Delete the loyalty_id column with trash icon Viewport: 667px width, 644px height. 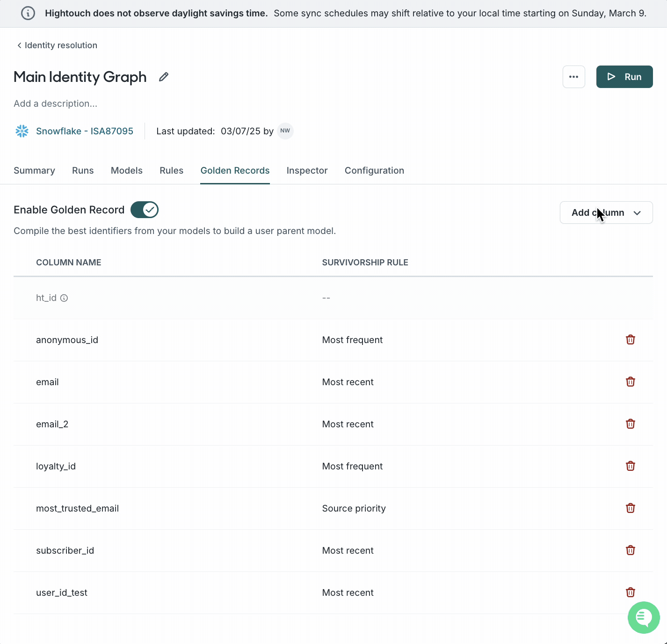pyautogui.click(x=630, y=466)
